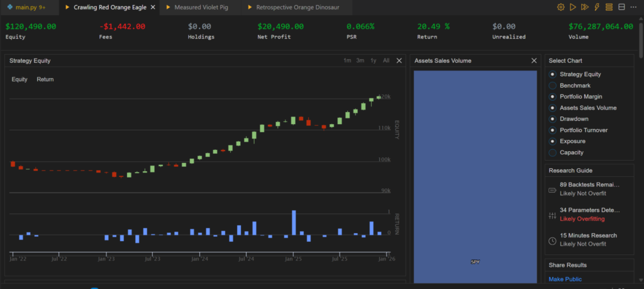The width and height of the screenshot is (644, 289).
Task: Toggle the Exposure chart option
Action: (552, 141)
